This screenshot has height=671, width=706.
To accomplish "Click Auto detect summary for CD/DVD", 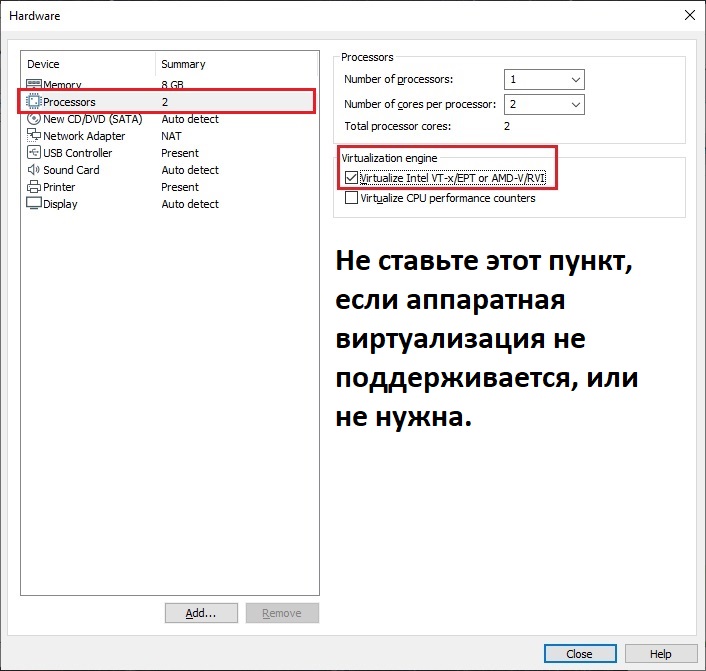I will pyautogui.click(x=190, y=119).
